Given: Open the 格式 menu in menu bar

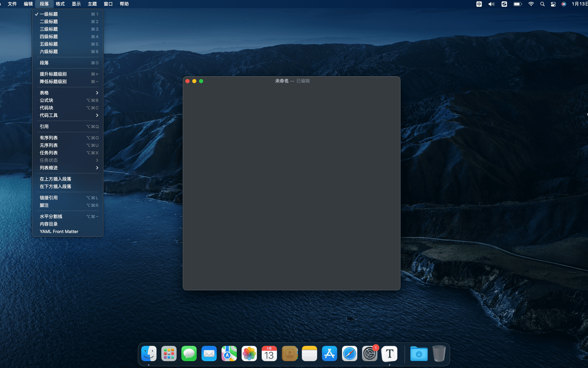Looking at the screenshot, I should [x=60, y=4].
